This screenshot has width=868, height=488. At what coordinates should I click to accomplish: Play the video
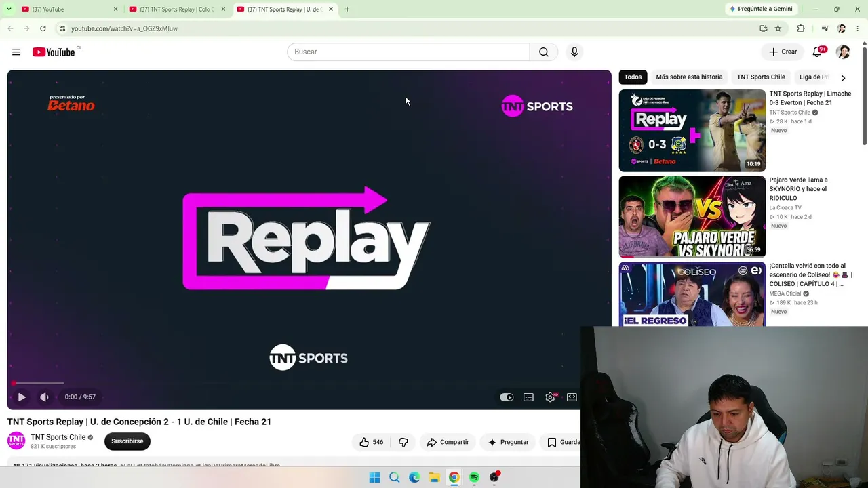(22, 397)
